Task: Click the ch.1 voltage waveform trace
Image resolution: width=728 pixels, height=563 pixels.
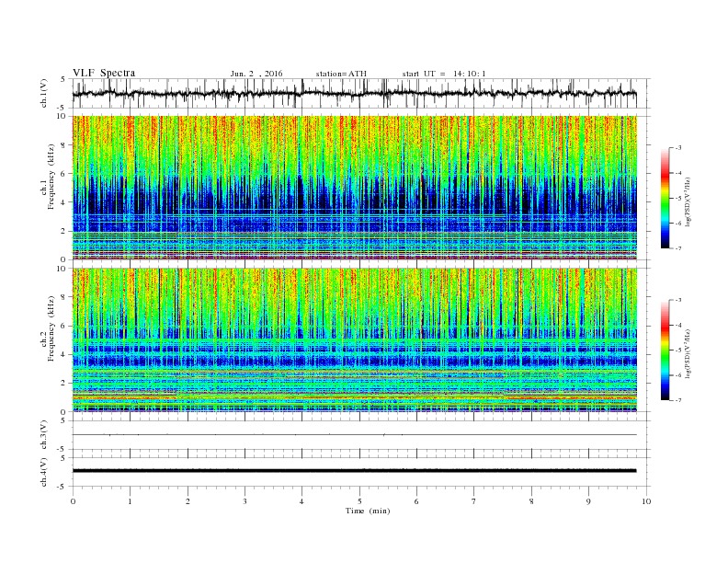Action: pyautogui.click(x=354, y=93)
